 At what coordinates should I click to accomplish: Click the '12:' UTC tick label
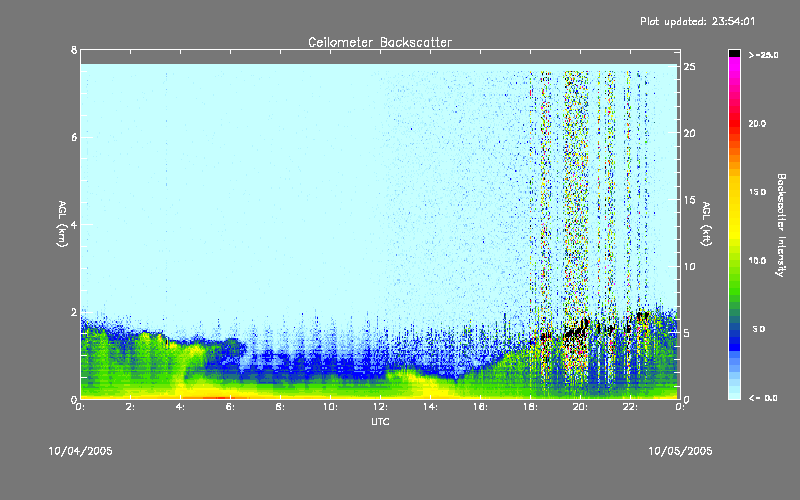380,407
